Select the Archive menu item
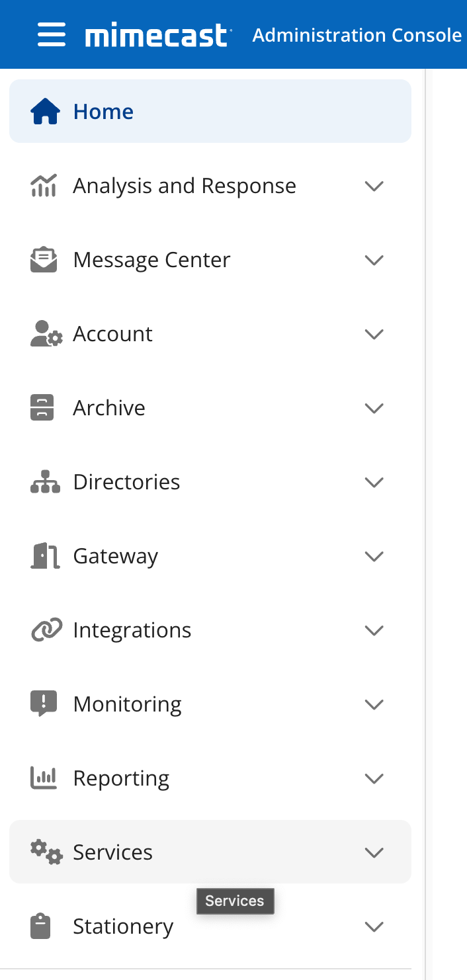 [x=210, y=408]
